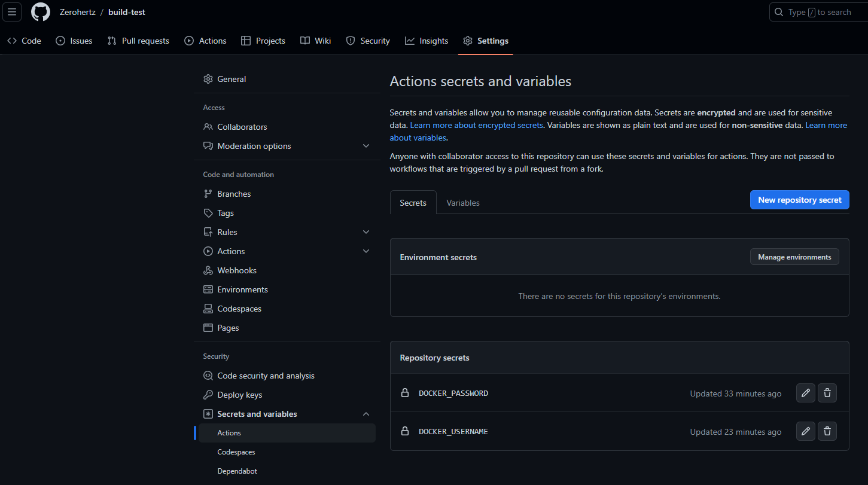Click the lock icon next to DOCKER_USERNAME

[405, 431]
